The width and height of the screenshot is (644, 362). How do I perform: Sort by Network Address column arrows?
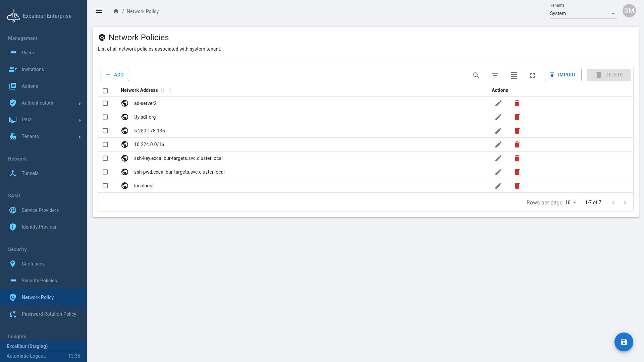(162, 90)
